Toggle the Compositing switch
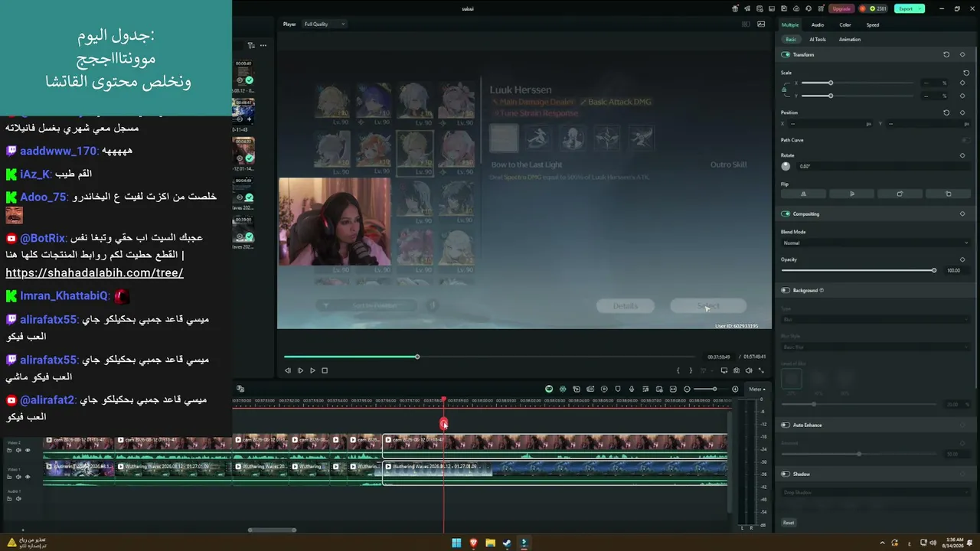This screenshot has width=980, height=551. [786, 214]
